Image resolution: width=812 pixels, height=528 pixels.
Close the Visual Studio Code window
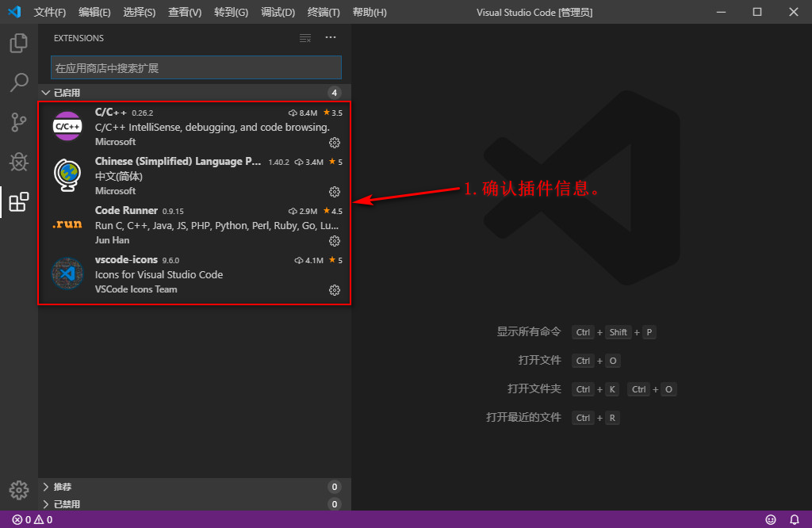coord(793,12)
